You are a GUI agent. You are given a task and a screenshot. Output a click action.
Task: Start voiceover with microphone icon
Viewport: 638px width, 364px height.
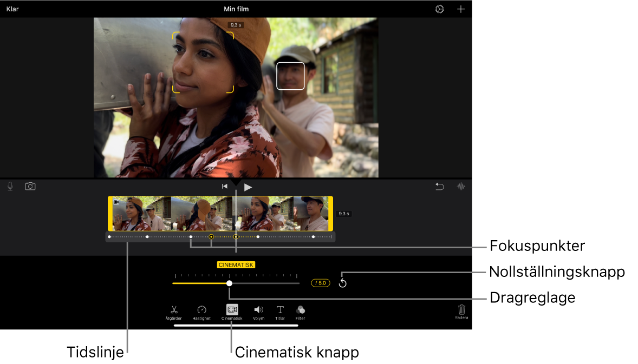click(x=10, y=187)
